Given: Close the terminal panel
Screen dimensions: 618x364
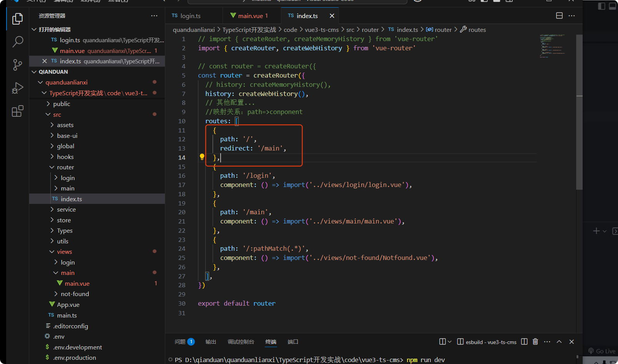Looking at the screenshot, I should pos(571,342).
